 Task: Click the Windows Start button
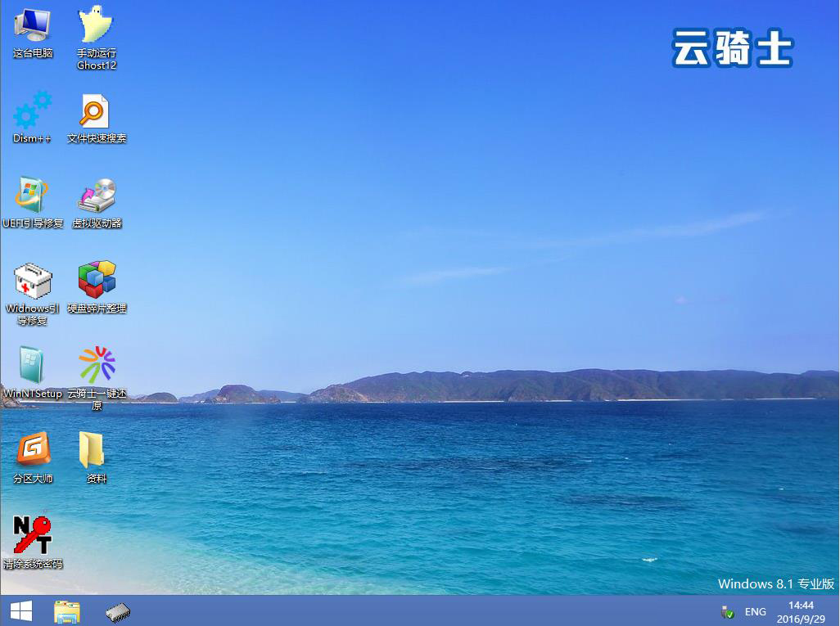[x=21, y=611]
